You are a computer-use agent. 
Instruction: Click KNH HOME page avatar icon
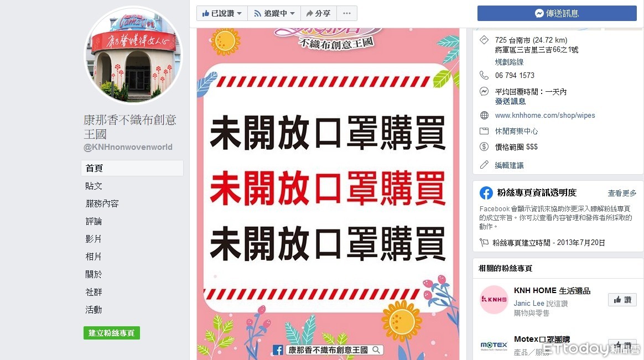tap(494, 300)
